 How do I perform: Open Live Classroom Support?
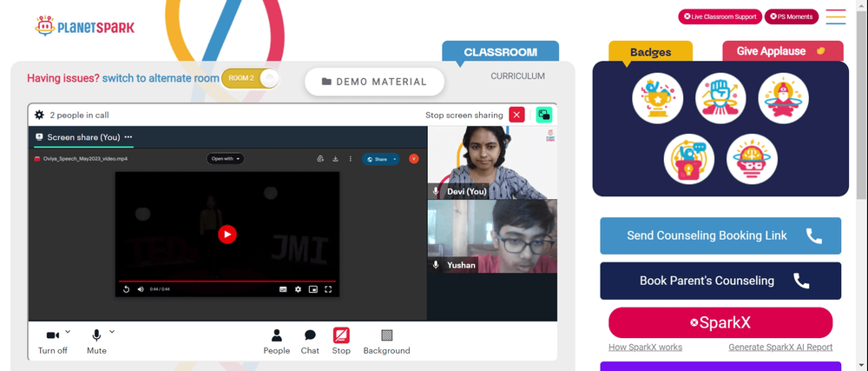720,17
